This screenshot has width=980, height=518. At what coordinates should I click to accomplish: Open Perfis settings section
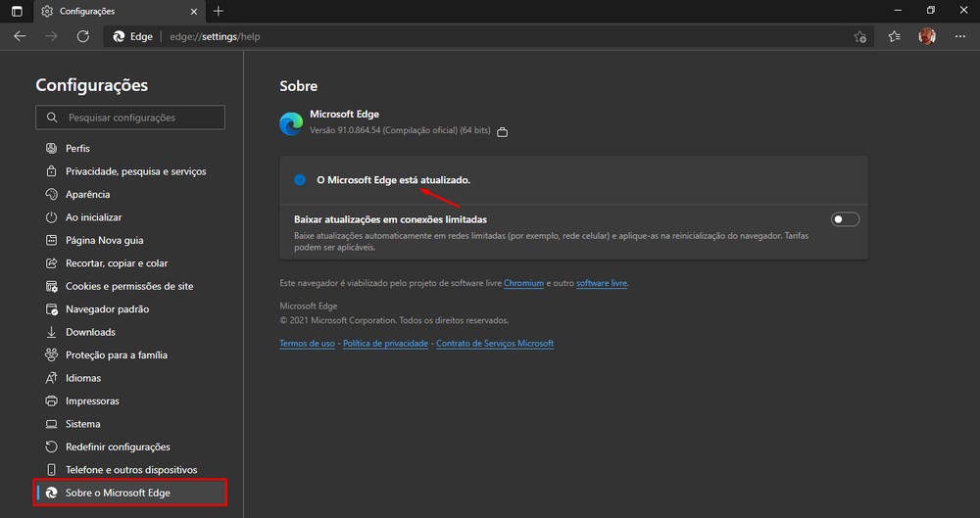tap(77, 149)
